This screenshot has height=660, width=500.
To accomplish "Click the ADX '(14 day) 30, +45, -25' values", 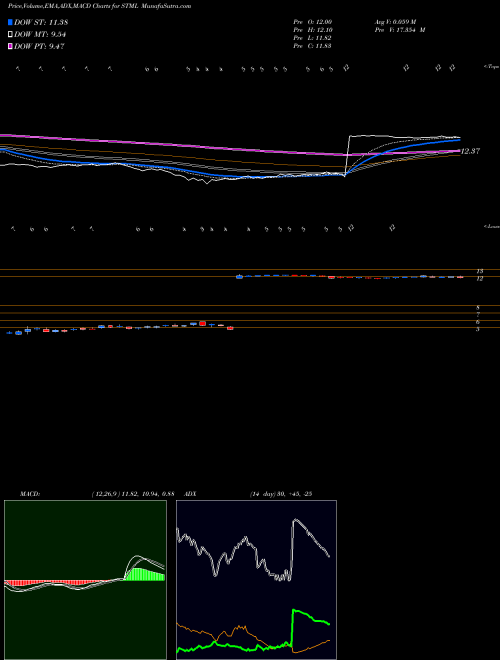I will [281, 494].
